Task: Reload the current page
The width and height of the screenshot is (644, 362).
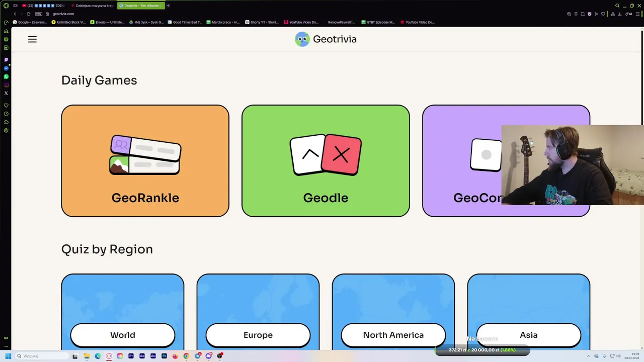Action: tap(28, 14)
